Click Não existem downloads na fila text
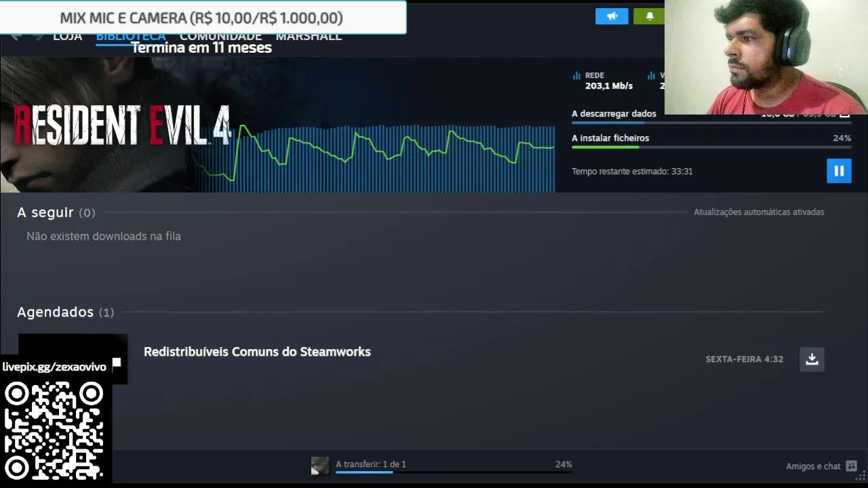Screen dimensions: 868x488 click(x=104, y=237)
